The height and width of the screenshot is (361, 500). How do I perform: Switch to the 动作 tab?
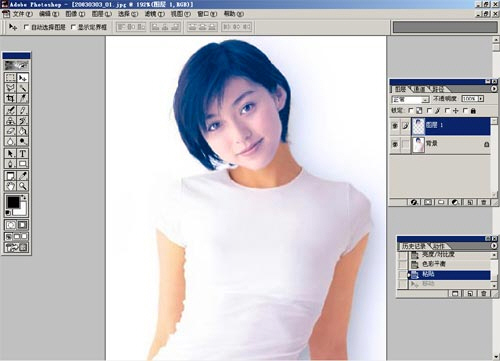click(439, 246)
